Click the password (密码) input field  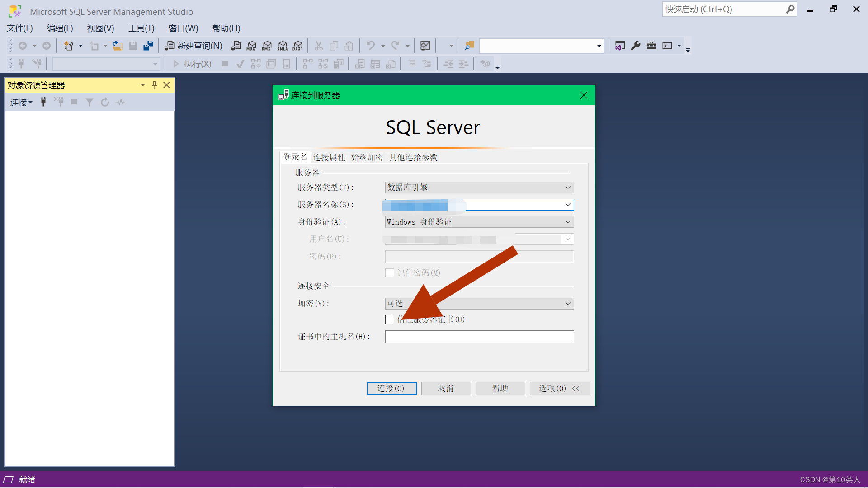click(479, 257)
